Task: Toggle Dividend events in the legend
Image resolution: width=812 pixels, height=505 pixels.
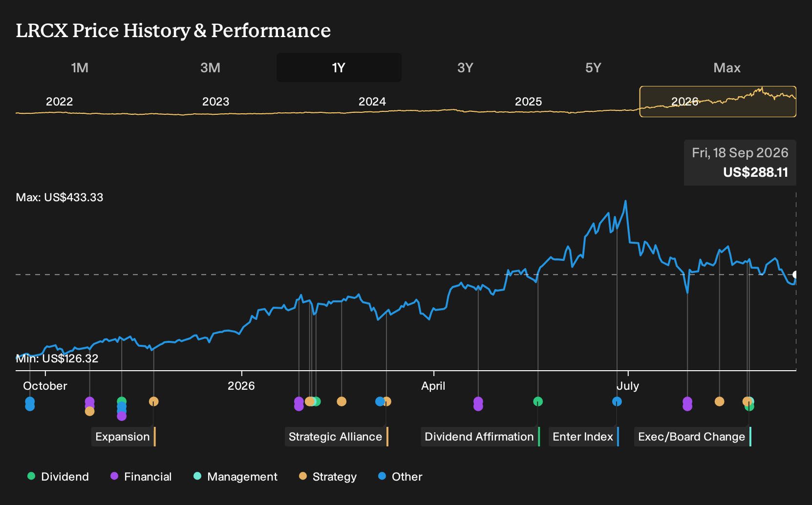Action: (x=58, y=477)
